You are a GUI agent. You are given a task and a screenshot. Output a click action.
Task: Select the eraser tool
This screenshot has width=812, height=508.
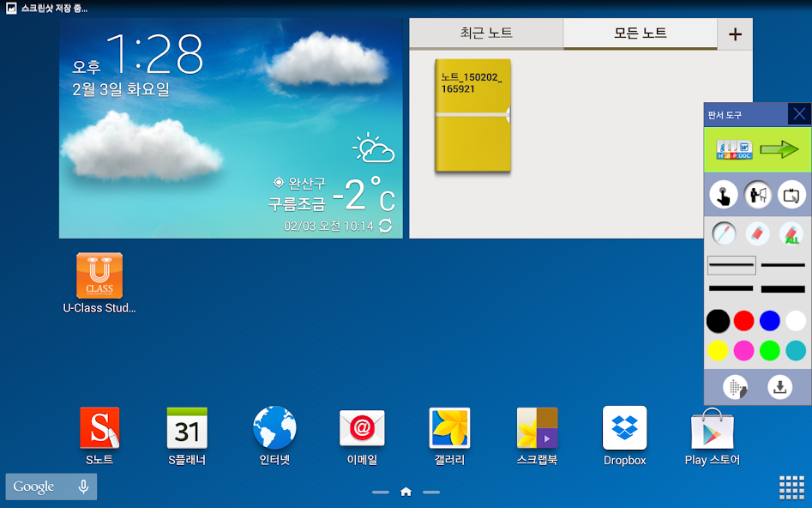758,233
